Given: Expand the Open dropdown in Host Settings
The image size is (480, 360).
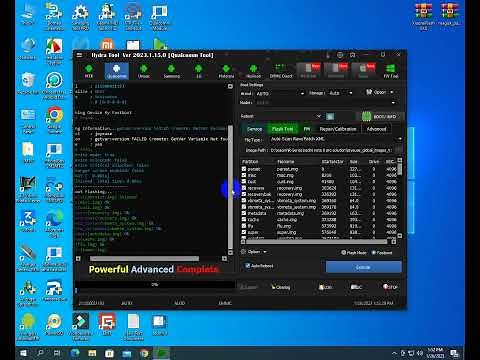Looking at the screenshot, I should click(380, 92).
